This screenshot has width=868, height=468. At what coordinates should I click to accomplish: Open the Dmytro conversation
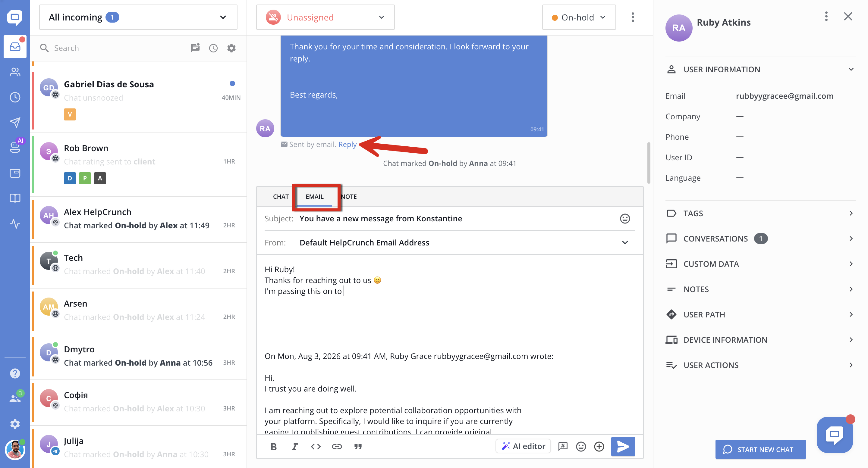click(x=140, y=357)
